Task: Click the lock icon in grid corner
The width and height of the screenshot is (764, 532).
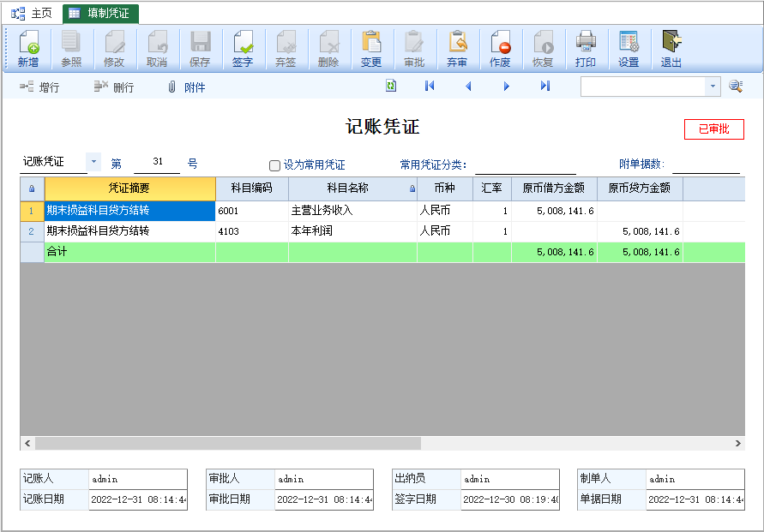Action: pos(33,188)
